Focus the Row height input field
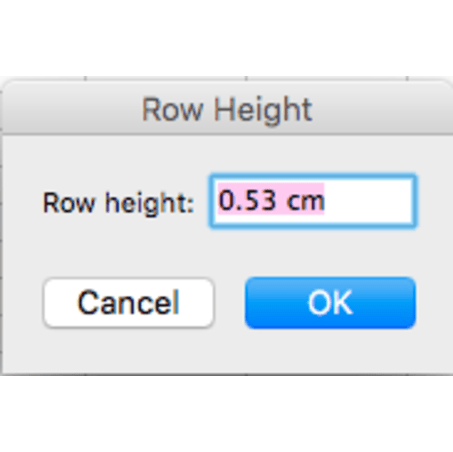 (313, 201)
